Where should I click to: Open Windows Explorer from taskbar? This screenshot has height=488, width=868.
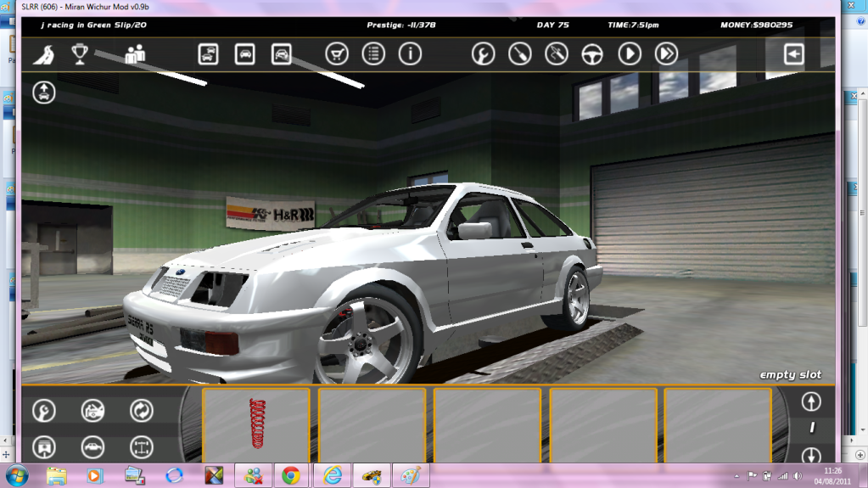[57, 476]
